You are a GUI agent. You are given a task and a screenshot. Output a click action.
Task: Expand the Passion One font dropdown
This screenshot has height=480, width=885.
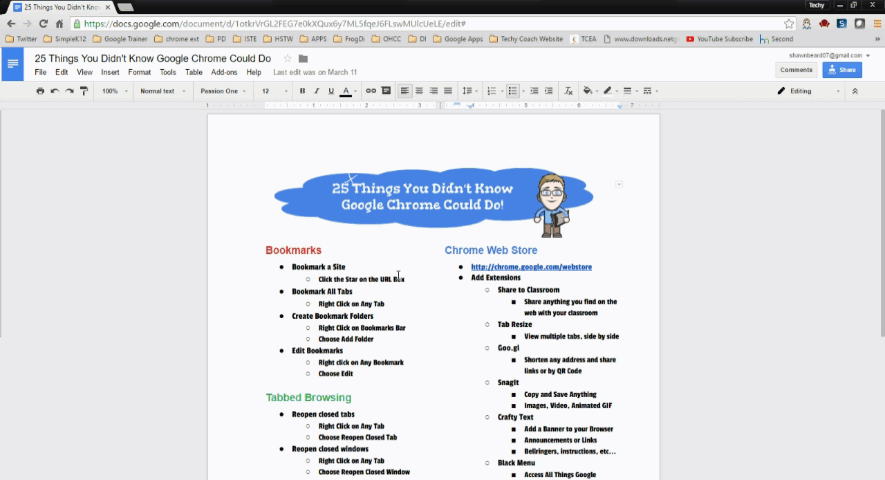coord(223,91)
